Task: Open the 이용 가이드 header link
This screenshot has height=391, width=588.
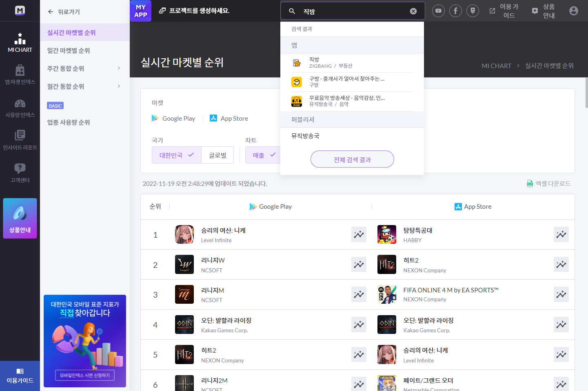Action: coord(504,11)
